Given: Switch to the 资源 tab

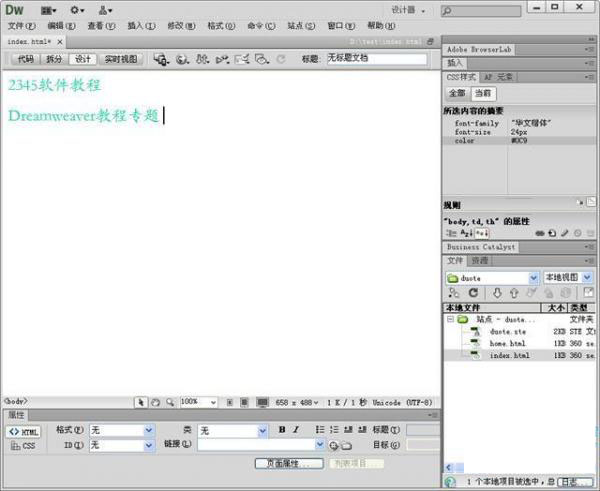Looking at the screenshot, I should click(479, 261).
